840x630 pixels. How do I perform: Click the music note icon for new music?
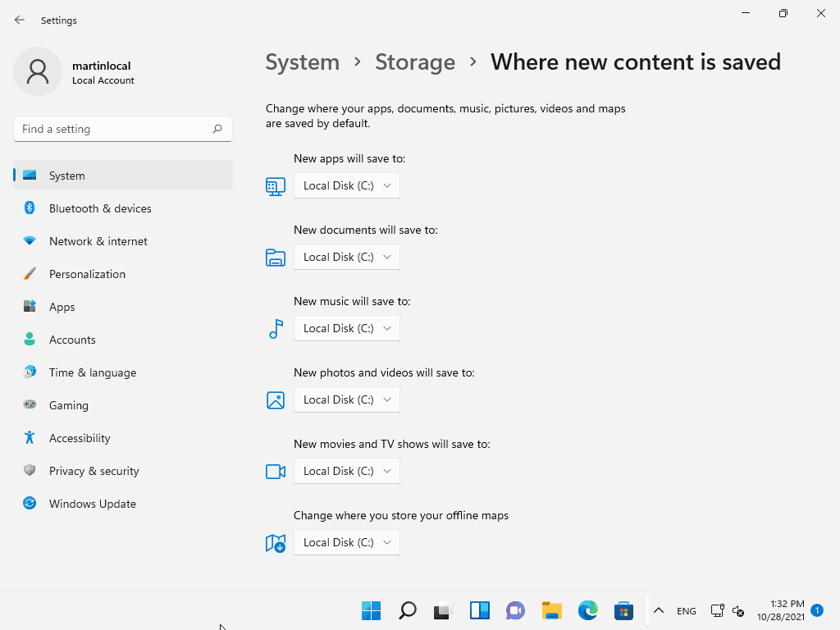tap(276, 328)
